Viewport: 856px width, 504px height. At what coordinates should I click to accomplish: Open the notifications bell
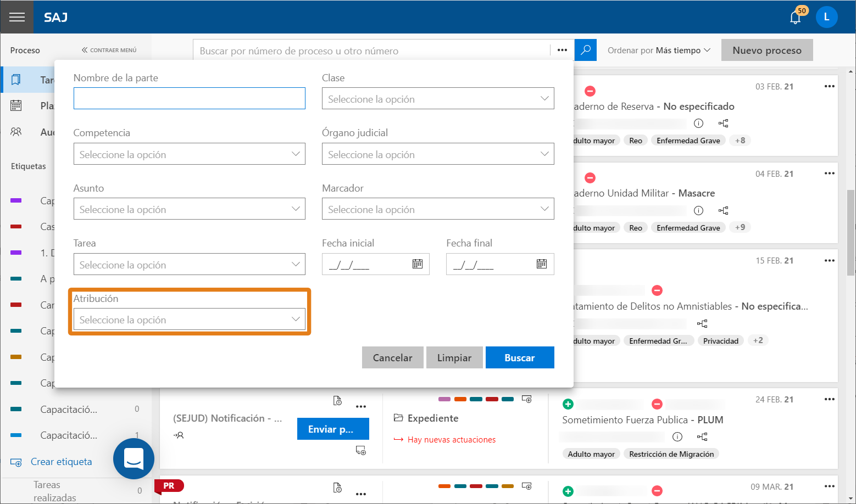[795, 18]
